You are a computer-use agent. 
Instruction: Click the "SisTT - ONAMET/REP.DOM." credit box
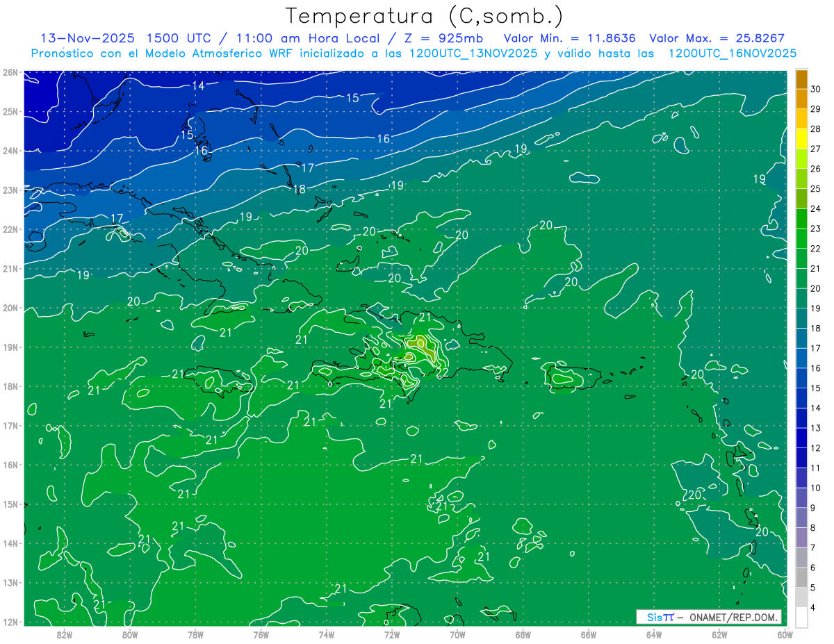coord(709,617)
